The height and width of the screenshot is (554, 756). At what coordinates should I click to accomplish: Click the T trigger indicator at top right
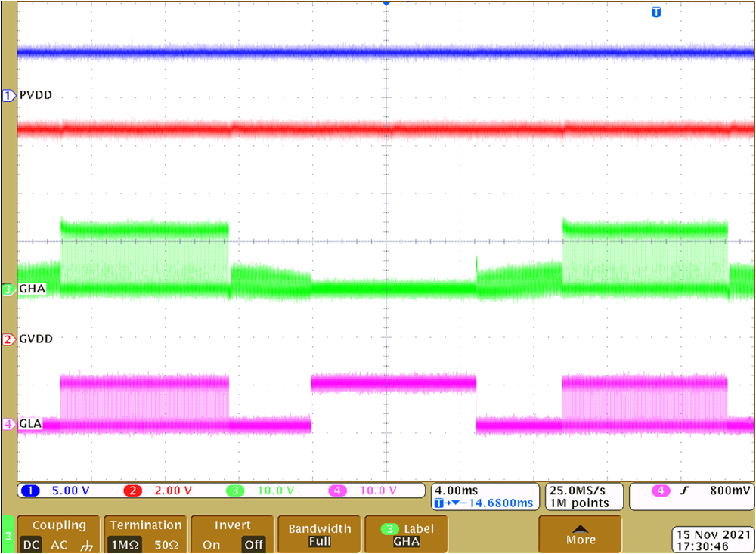tap(656, 12)
